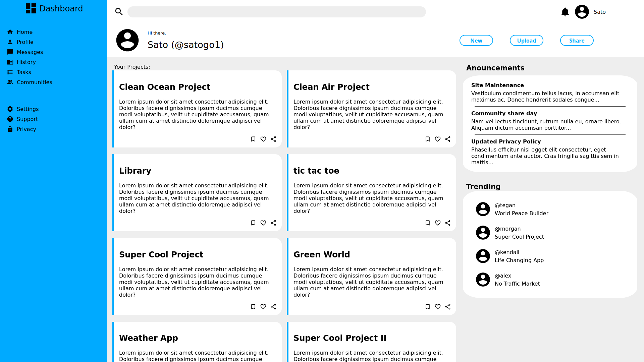Like the tic tac toe card
Image resolution: width=644 pixels, height=362 pixels.
[x=438, y=223]
